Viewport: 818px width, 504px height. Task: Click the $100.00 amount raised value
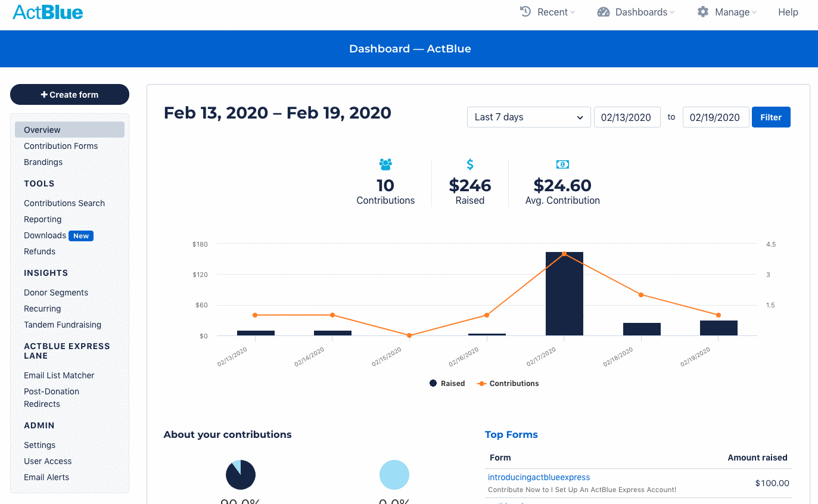pyautogui.click(x=772, y=483)
